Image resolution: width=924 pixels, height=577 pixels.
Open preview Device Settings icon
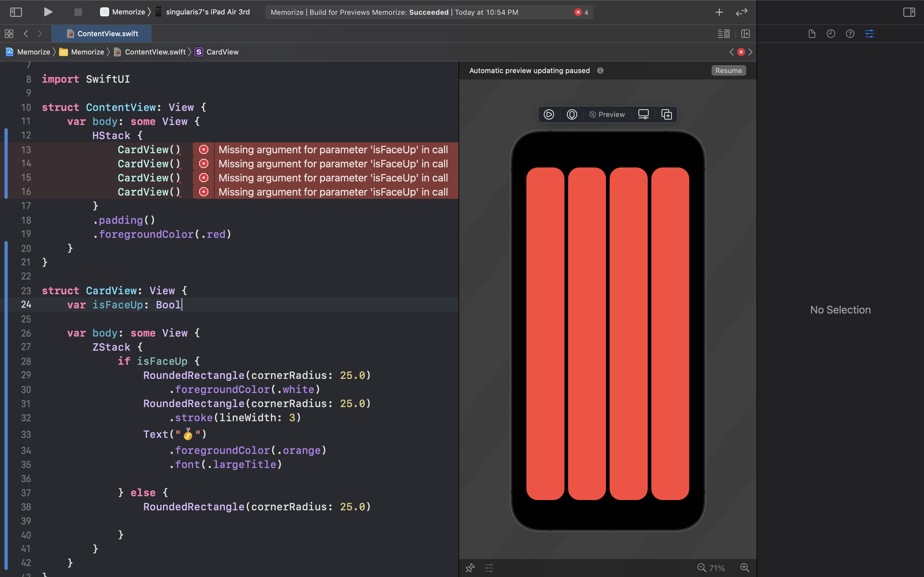coord(643,114)
